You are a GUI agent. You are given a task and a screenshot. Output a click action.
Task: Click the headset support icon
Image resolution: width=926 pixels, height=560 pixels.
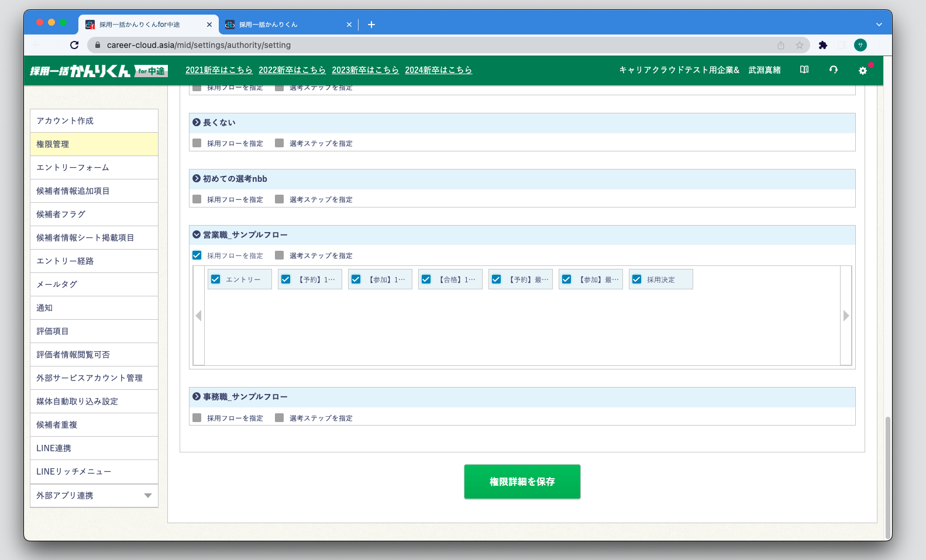(834, 70)
